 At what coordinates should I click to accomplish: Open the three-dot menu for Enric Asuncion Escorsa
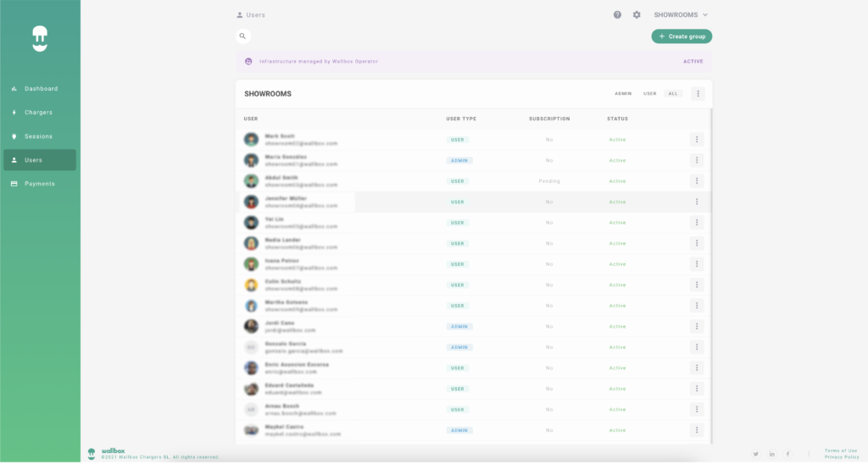pos(697,368)
